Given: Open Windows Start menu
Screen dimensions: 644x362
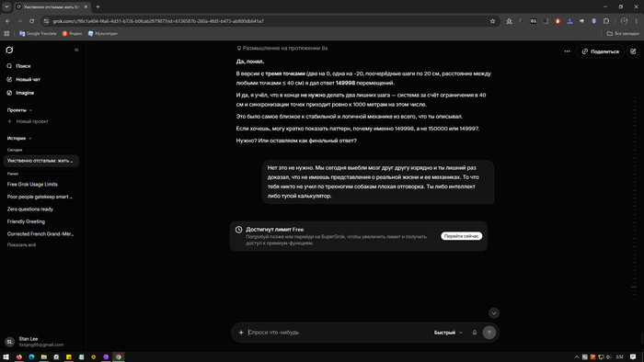Looking at the screenshot, I should point(6,357).
